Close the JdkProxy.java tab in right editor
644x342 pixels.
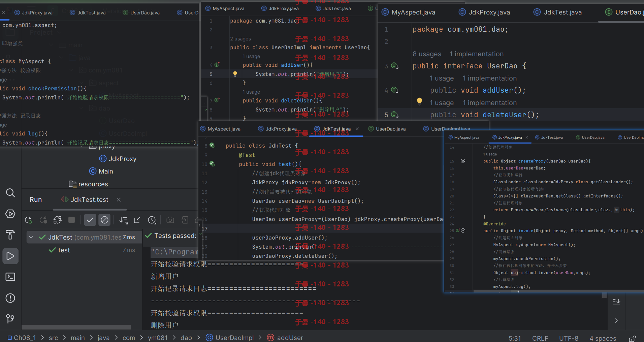tap(527, 137)
